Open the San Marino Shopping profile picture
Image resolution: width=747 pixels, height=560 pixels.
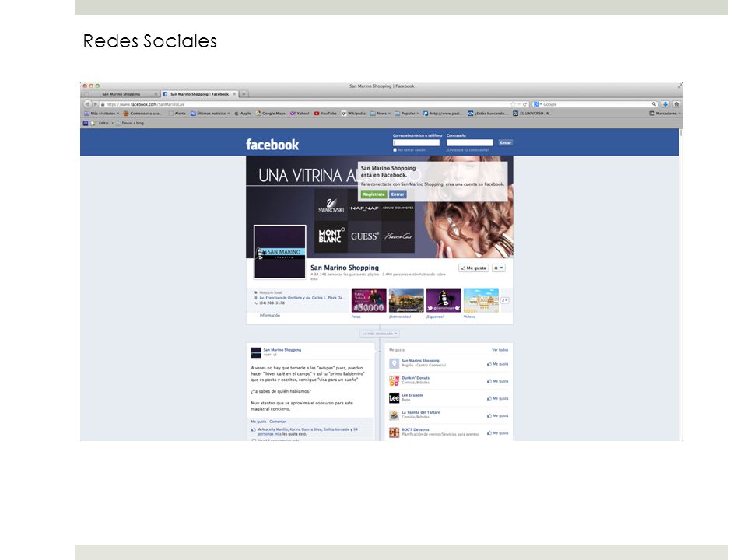[x=279, y=251]
